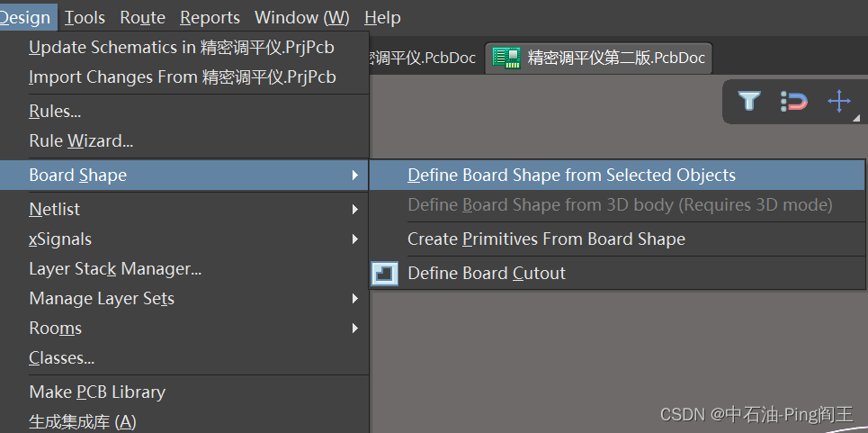Click the snap magnet icon
The height and width of the screenshot is (433, 868).
[x=793, y=101]
